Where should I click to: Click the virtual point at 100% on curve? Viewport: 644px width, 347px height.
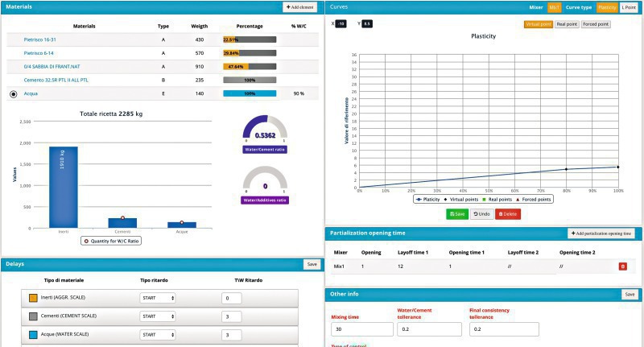tap(617, 167)
